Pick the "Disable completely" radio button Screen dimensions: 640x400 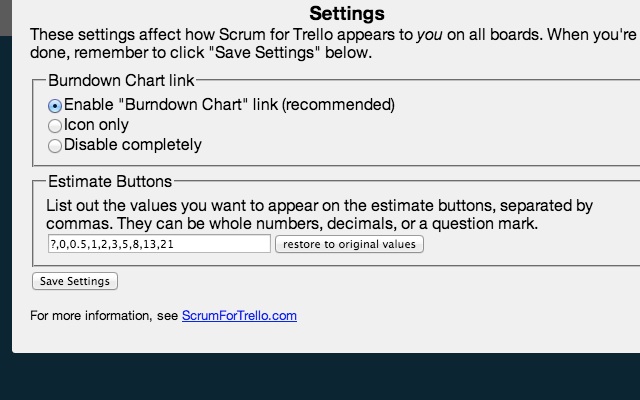point(55,146)
